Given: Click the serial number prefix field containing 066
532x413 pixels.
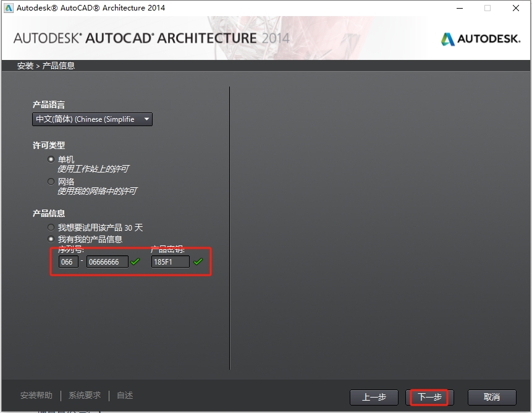Looking at the screenshot, I should (68, 262).
